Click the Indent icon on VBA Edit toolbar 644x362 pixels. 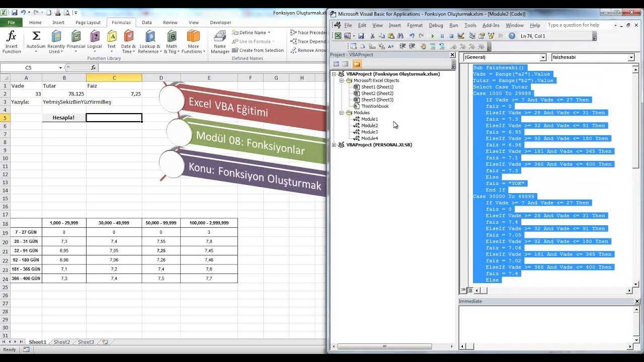coord(403,46)
